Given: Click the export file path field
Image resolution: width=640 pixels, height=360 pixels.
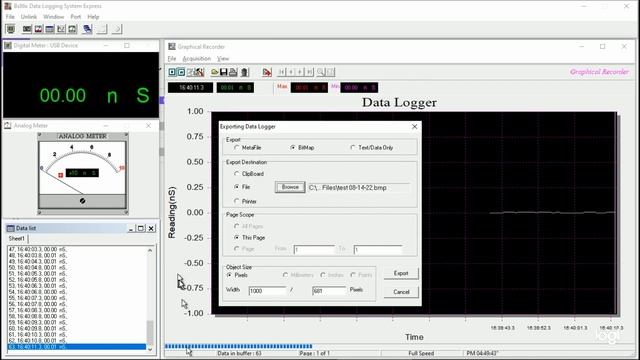Looking at the screenshot, I should click(359, 188).
